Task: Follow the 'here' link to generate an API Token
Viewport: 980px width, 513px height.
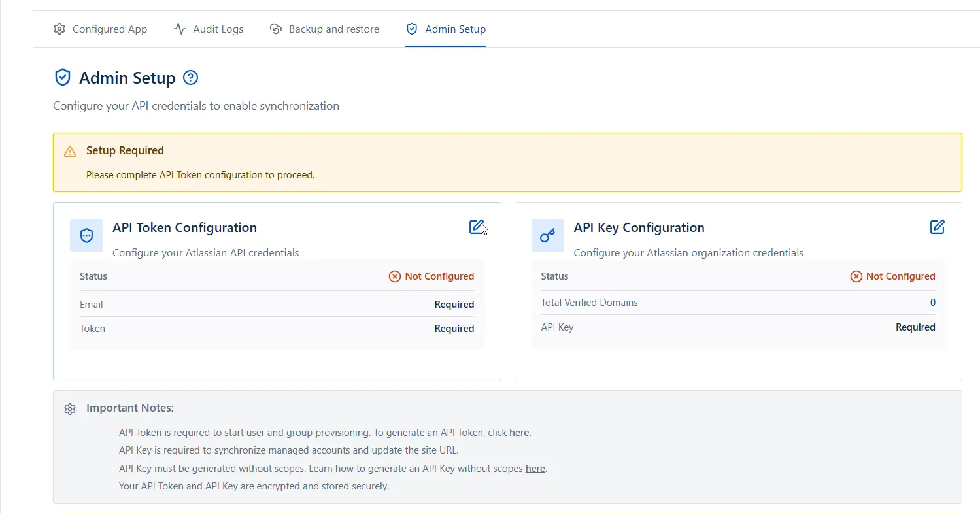Action: tap(519, 433)
